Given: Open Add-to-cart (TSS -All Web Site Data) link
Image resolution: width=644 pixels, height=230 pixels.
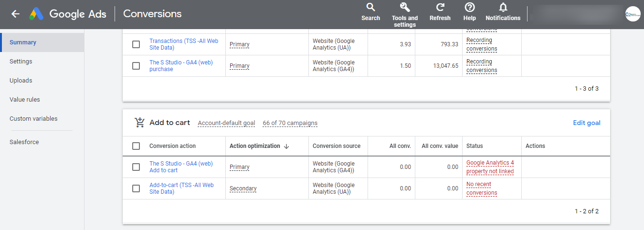Looking at the screenshot, I should [x=181, y=188].
